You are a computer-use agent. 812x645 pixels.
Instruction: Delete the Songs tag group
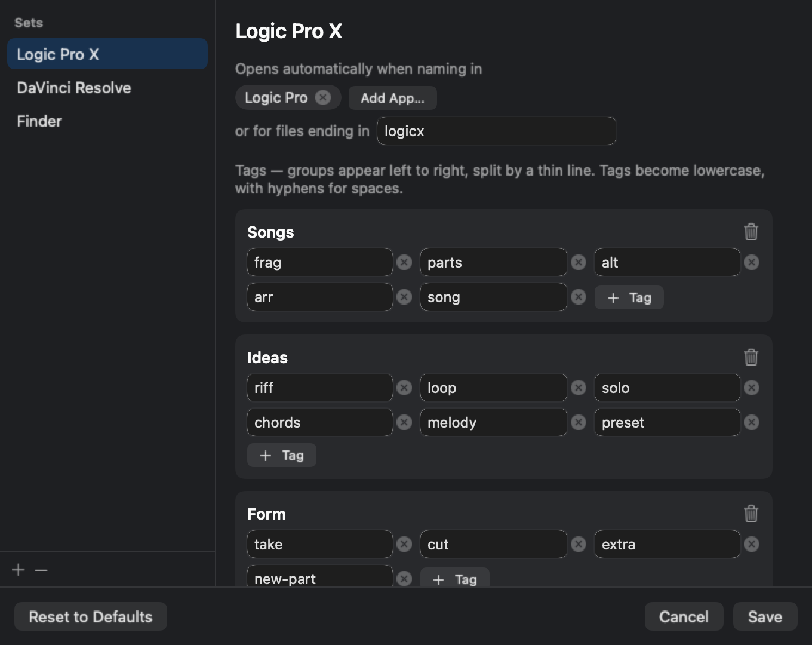751,232
